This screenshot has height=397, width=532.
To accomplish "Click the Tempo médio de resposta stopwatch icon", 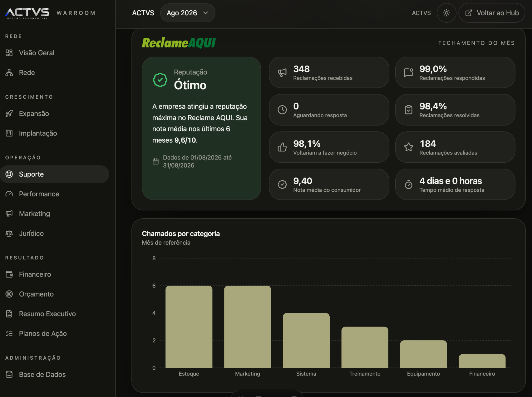I will coord(409,185).
